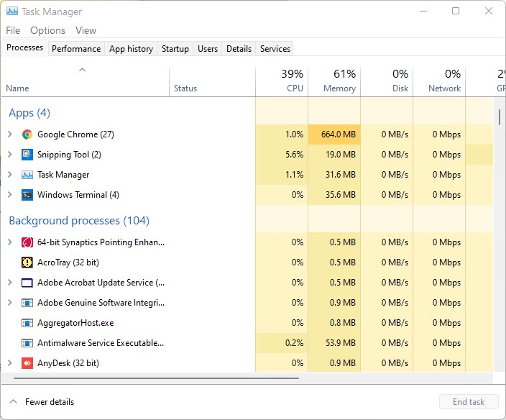
Task: Click Antimalware's 0.2% CPU value
Action: point(294,343)
